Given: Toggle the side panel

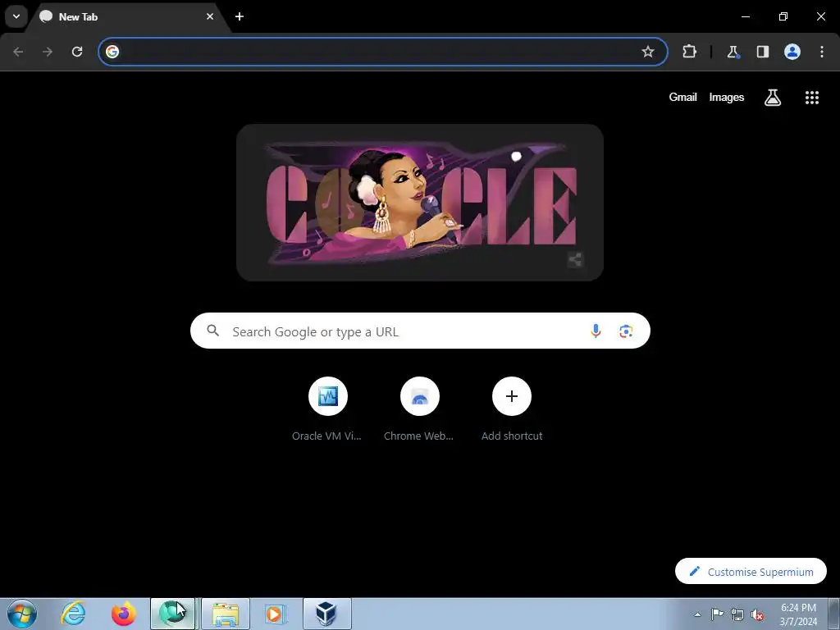Looking at the screenshot, I should point(763,52).
